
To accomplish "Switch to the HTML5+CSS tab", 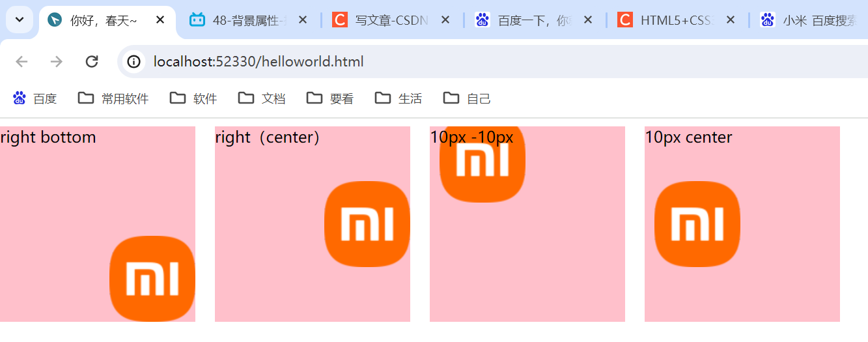I will point(677,21).
